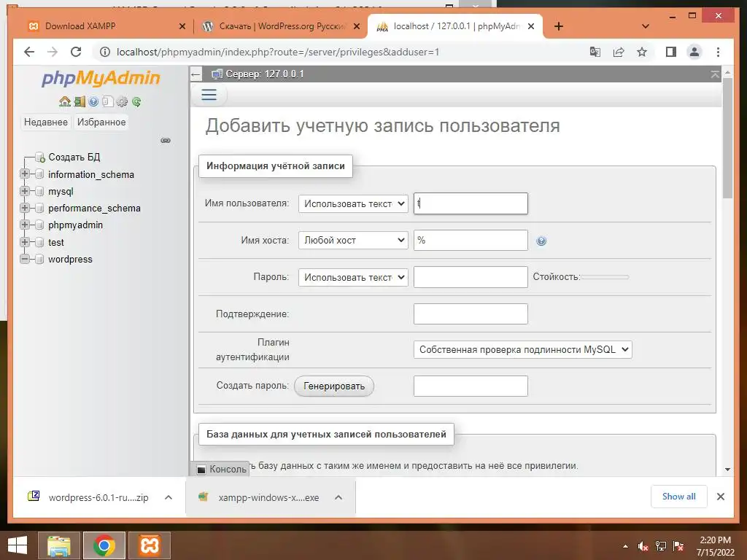
Task: Collapse navigation panel arrow beside Сервер
Action: click(196, 74)
